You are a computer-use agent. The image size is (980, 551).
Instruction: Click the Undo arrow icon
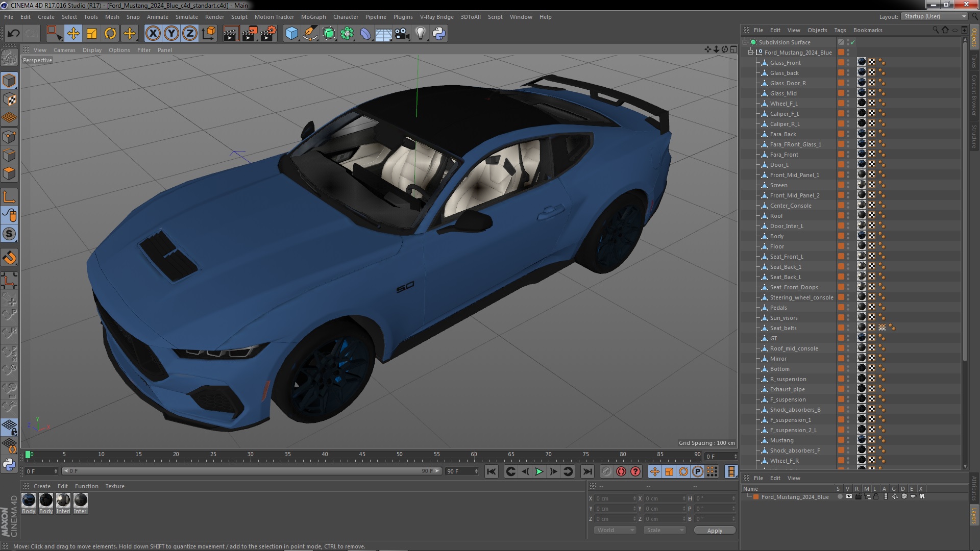click(x=13, y=34)
